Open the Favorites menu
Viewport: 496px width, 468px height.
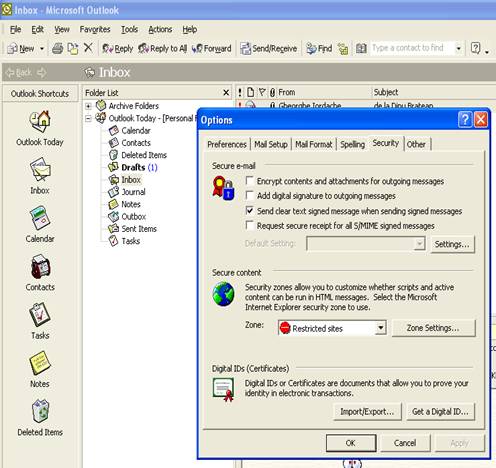95,29
